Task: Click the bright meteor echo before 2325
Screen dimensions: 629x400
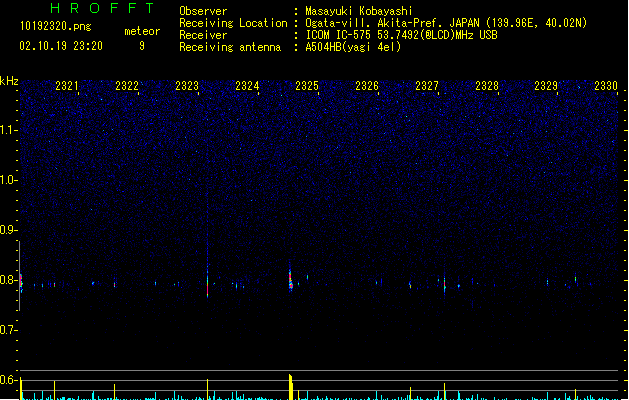Action: click(290, 279)
